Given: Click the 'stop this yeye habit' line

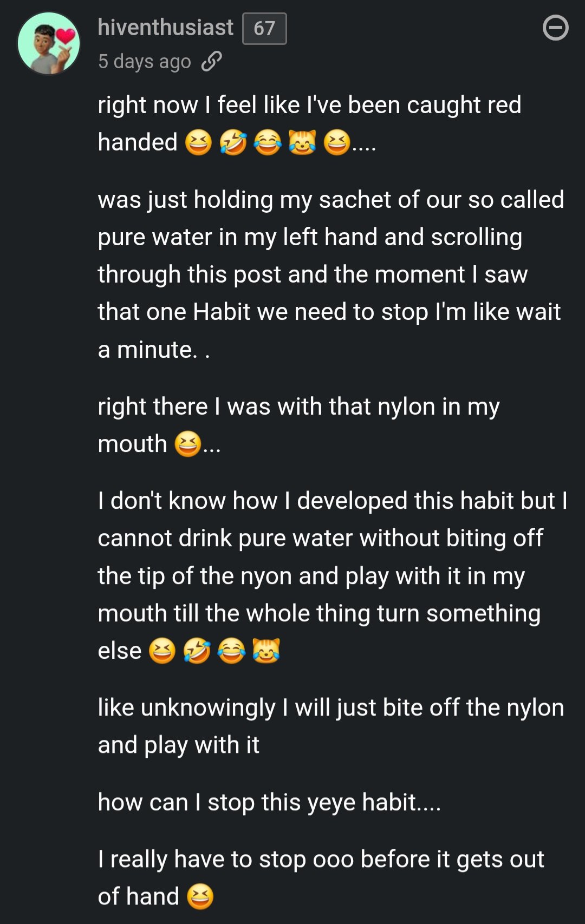Looking at the screenshot, I should click(269, 802).
